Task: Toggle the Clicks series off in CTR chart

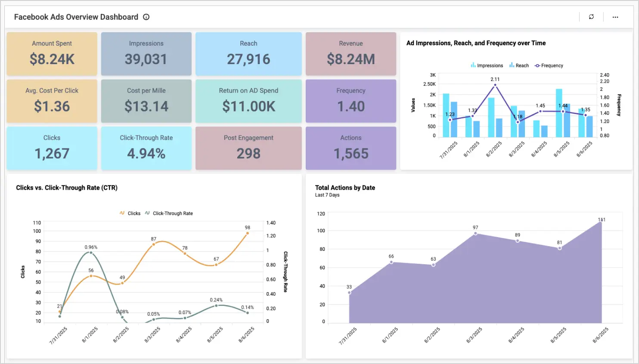Action: (131, 213)
